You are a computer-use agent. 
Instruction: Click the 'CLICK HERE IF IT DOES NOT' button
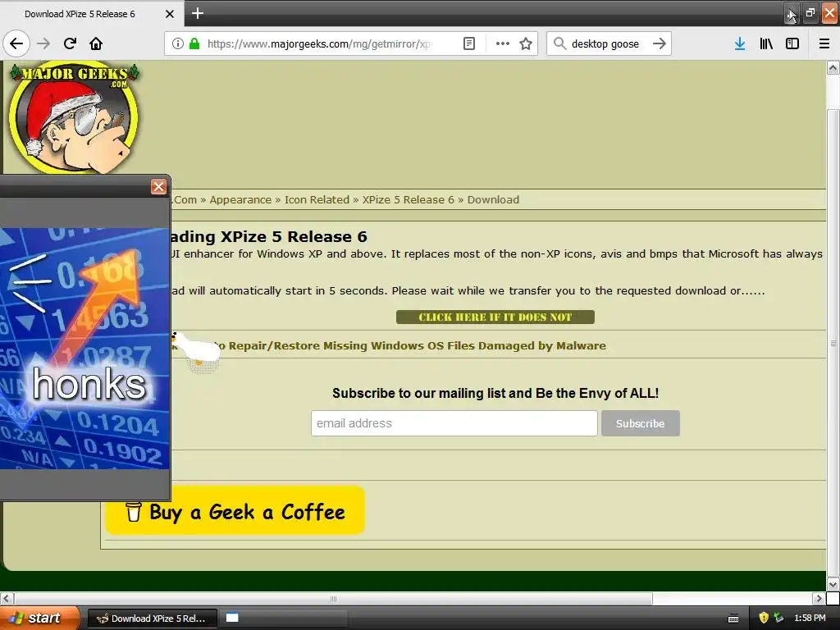tap(495, 317)
